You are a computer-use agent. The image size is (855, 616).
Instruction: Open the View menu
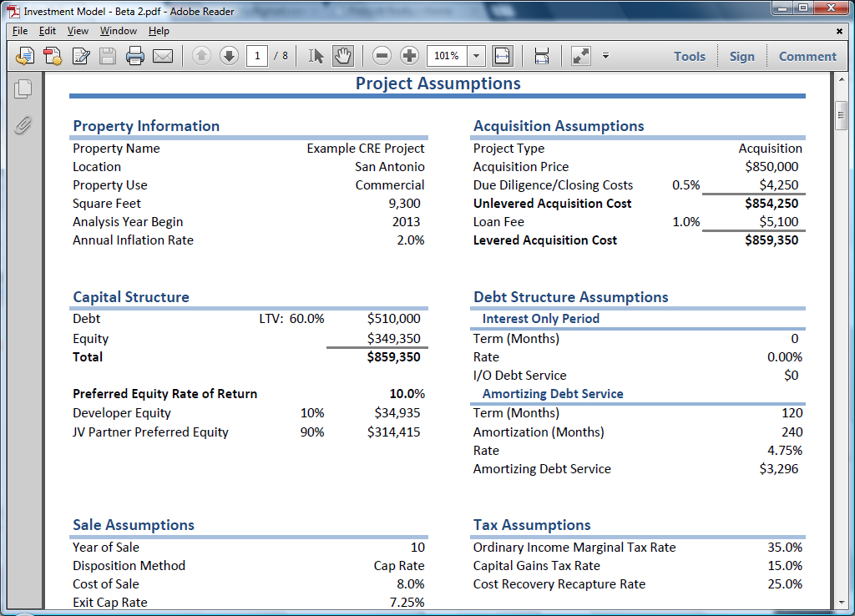click(78, 31)
